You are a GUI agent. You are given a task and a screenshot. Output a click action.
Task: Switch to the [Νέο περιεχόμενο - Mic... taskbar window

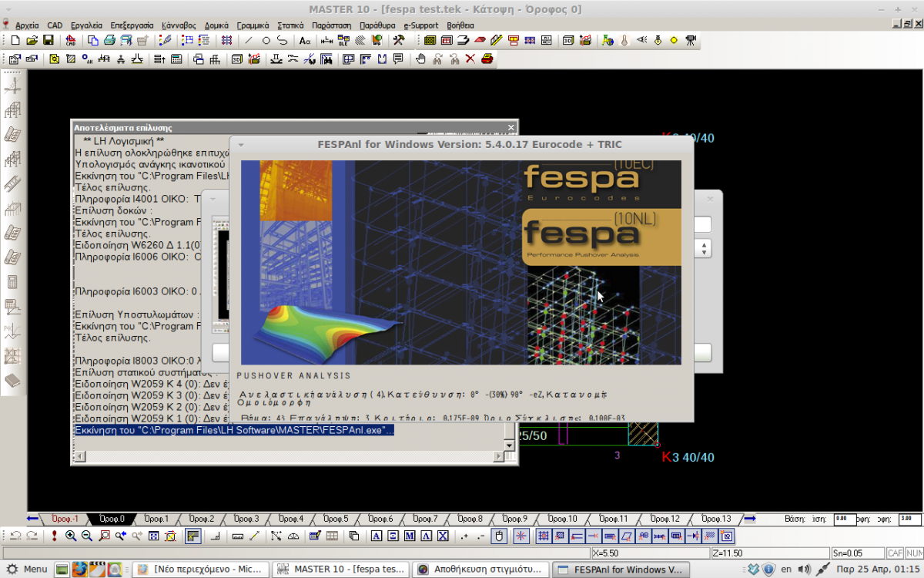201,570
